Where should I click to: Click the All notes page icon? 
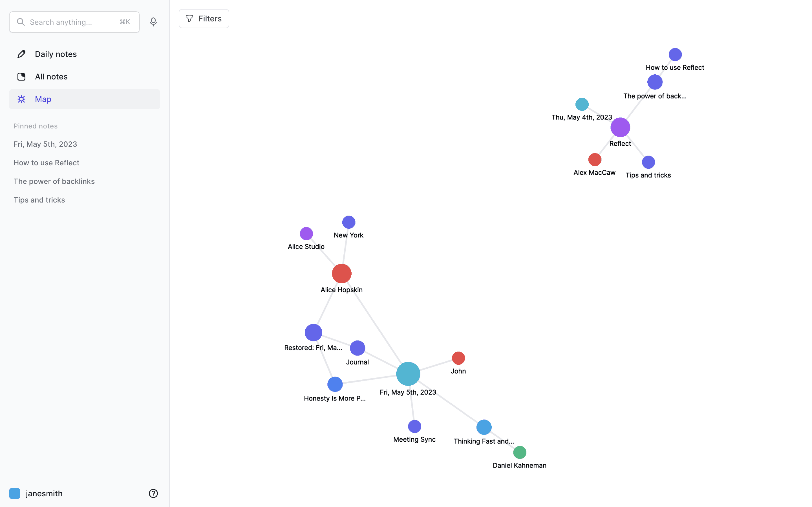pos(21,77)
